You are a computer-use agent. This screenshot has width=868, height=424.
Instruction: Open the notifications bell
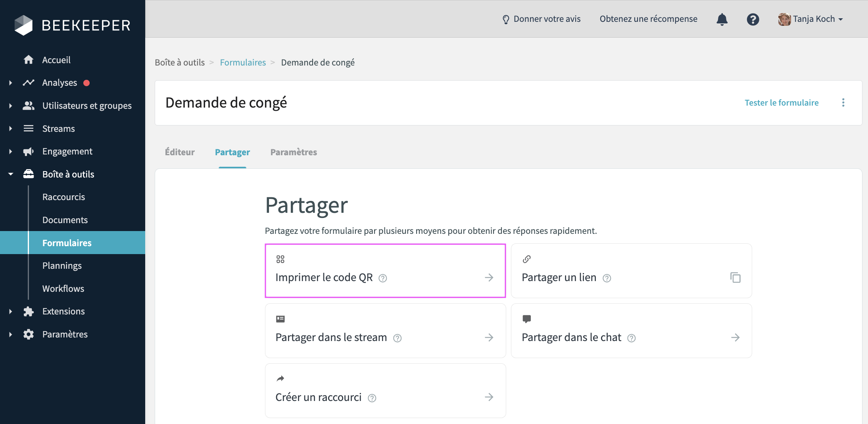[722, 19]
